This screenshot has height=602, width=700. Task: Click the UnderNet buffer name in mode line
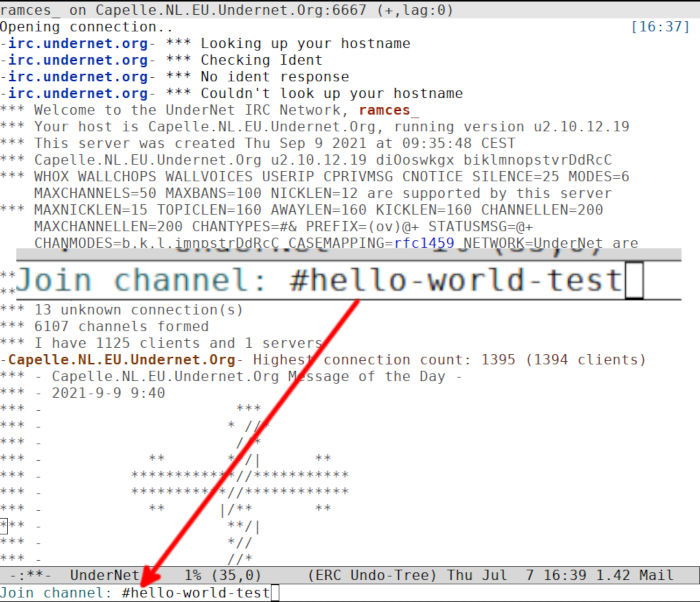(104, 575)
